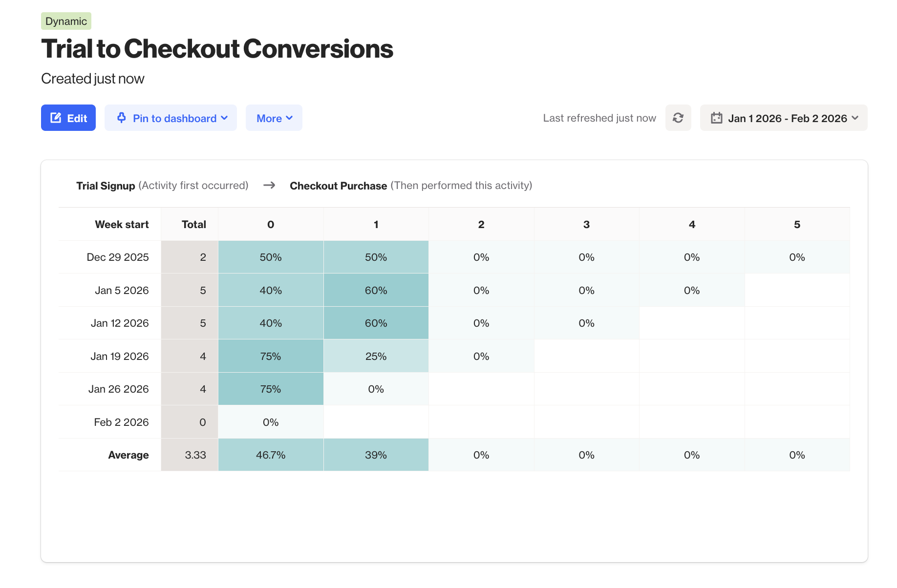Image resolution: width=897 pixels, height=588 pixels.
Task: Click the Trial to Checkout Conversions title
Action: tap(217, 49)
